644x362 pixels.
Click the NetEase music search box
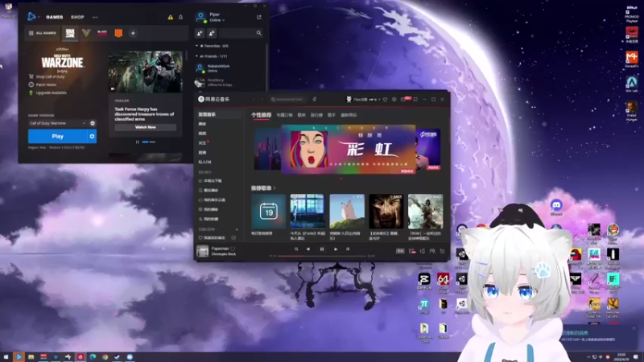(x=288, y=99)
